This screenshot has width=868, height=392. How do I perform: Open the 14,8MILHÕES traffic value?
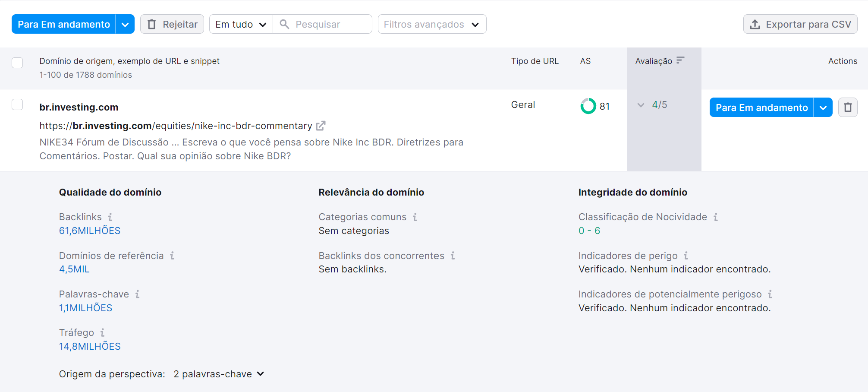[90, 346]
